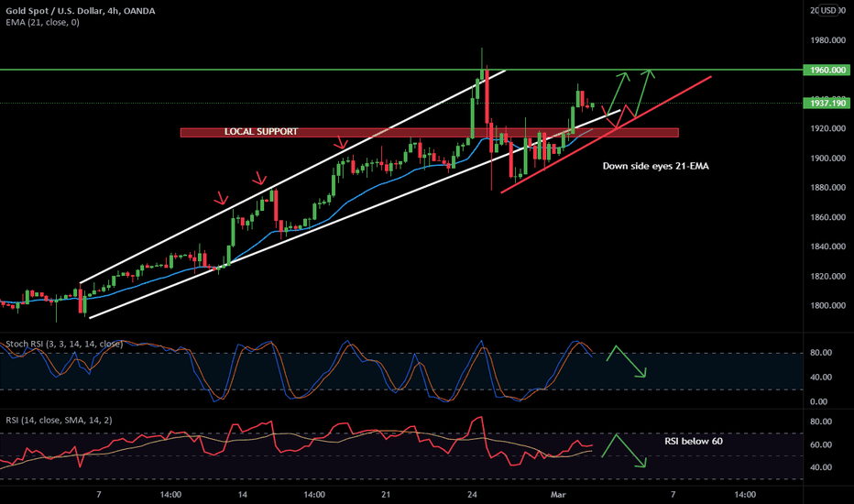854x504 pixels.
Task: Click the 1820.000 price axis label
Action: [827, 276]
